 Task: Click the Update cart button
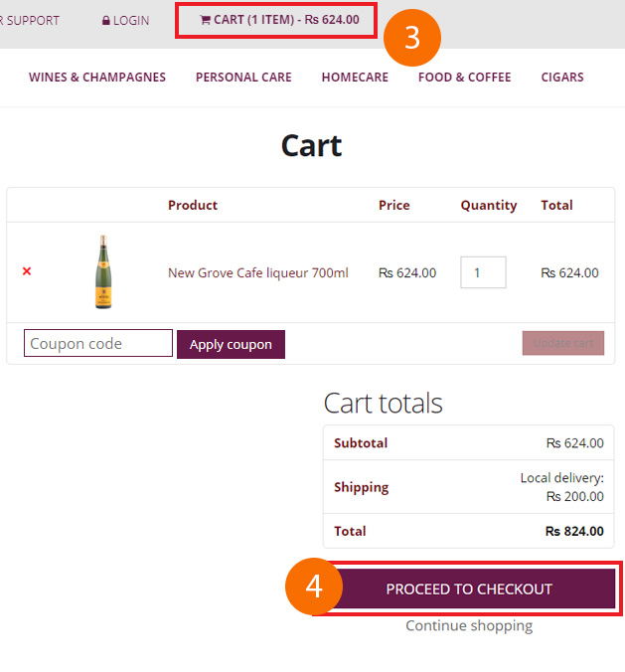(x=562, y=344)
